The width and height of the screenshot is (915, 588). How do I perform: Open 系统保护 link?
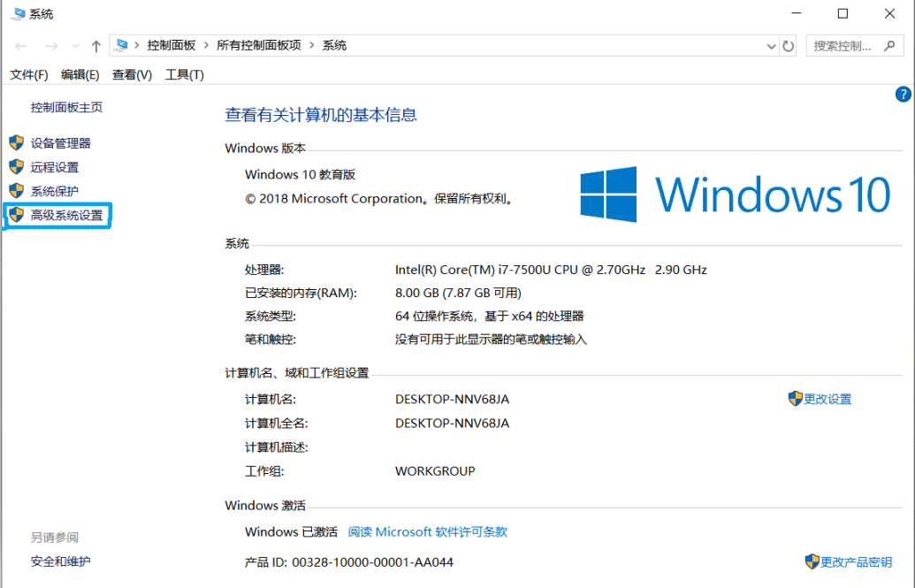pyautogui.click(x=54, y=191)
